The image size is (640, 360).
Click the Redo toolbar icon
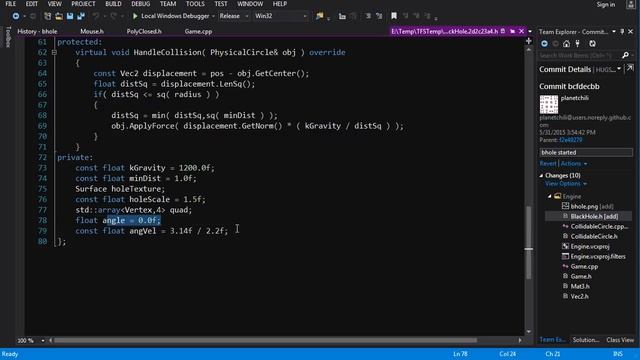[x=113, y=16]
